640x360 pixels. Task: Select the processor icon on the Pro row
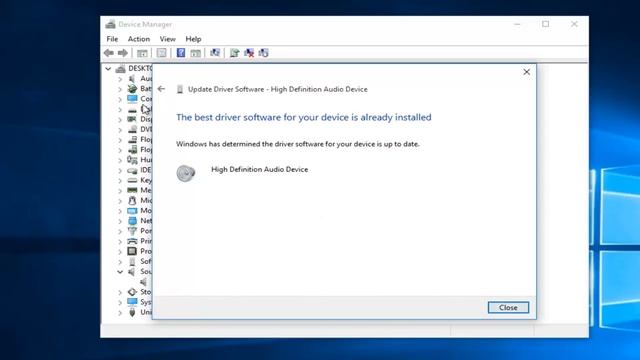132,251
